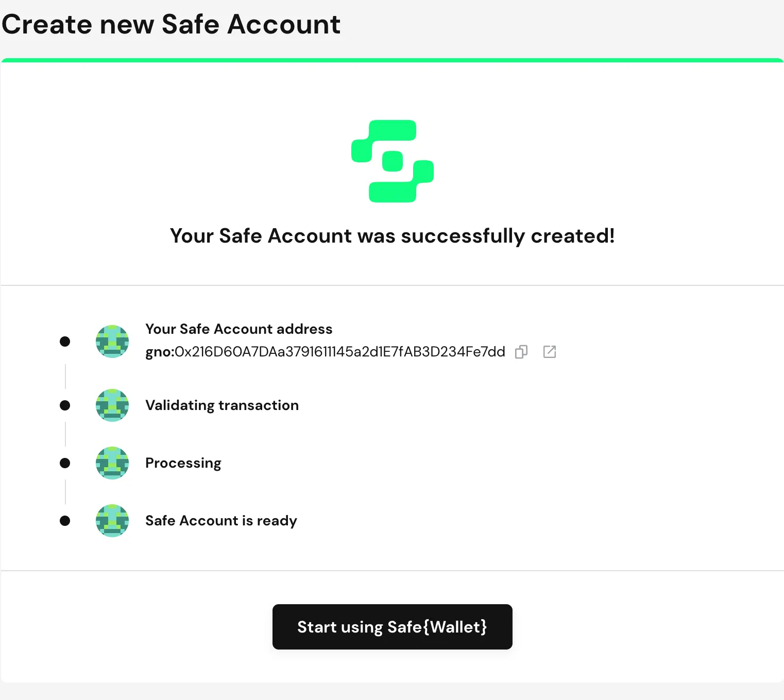Click the Safe Account is ready label
Image resolution: width=784 pixels, height=700 pixels.
pos(221,521)
